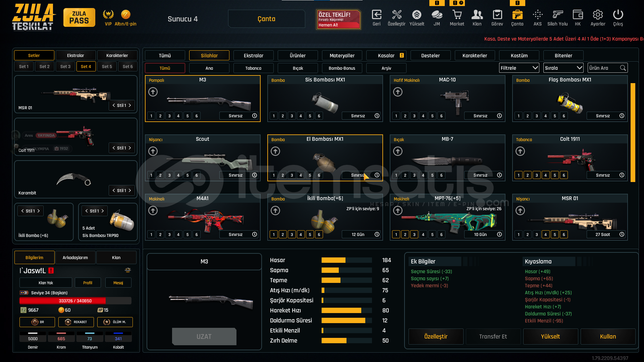The image size is (644, 362).
Task: Click the Klan people icon
Action: (x=477, y=15)
